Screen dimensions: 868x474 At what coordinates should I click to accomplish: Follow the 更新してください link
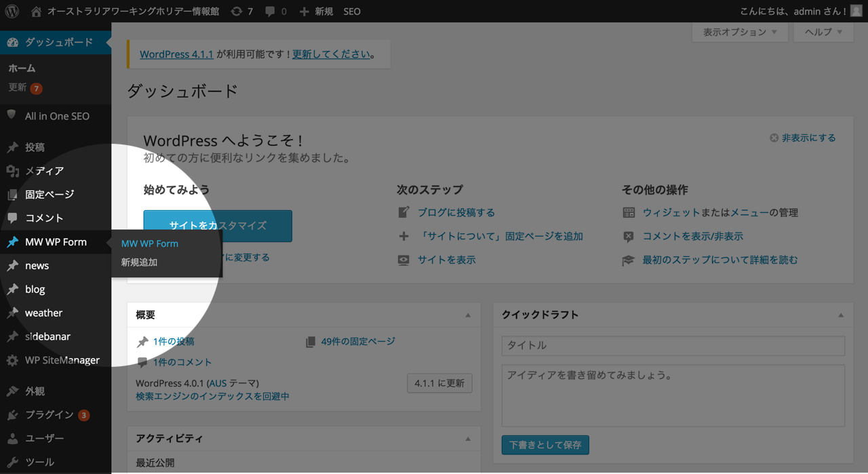332,54
